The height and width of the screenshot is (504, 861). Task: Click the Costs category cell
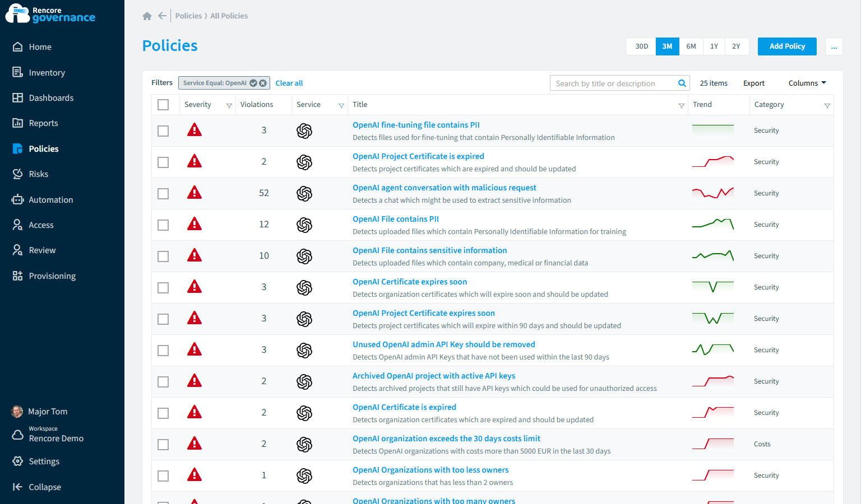click(x=762, y=444)
